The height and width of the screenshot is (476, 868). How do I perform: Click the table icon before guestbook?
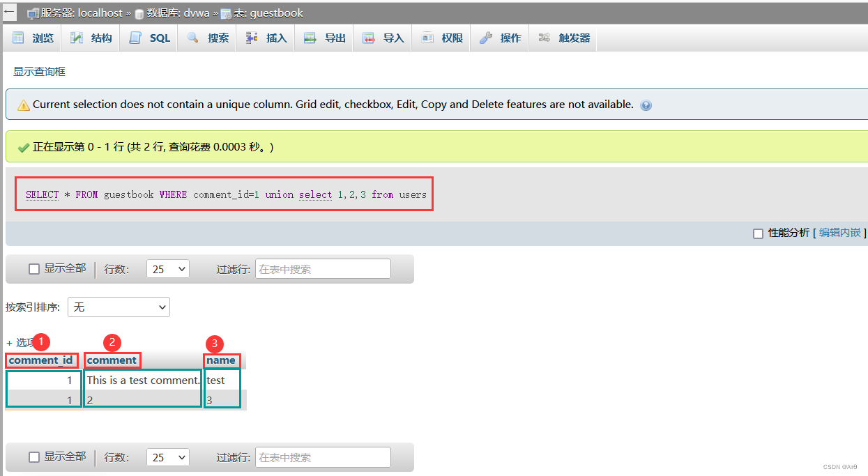click(226, 13)
